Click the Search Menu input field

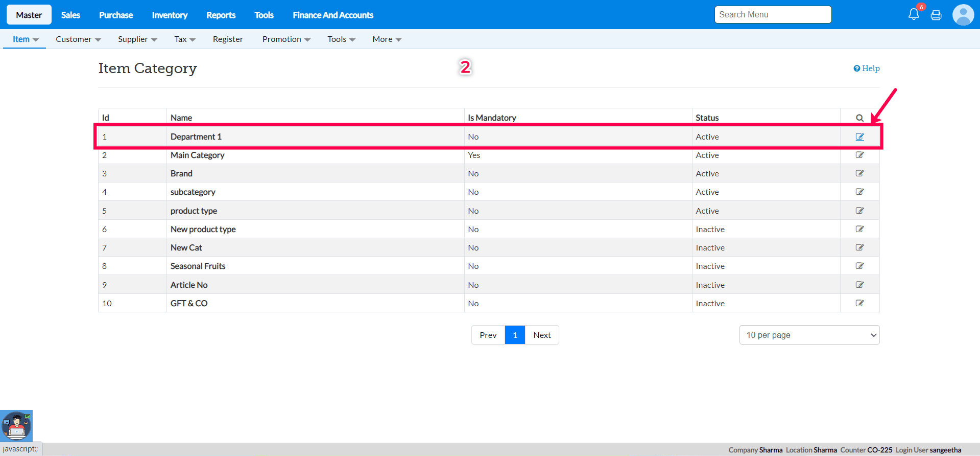pos(773,15)
